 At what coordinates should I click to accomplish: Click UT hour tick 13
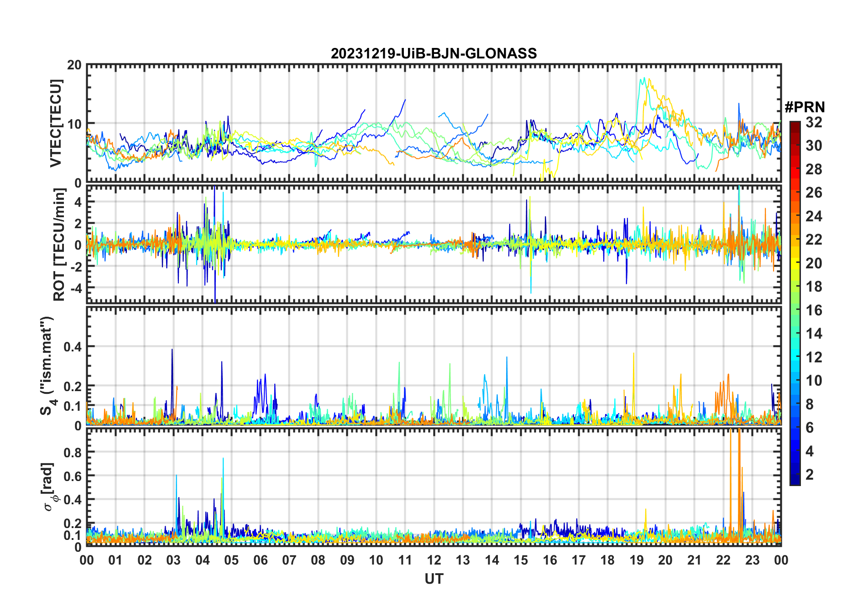(x=463, y=560)
